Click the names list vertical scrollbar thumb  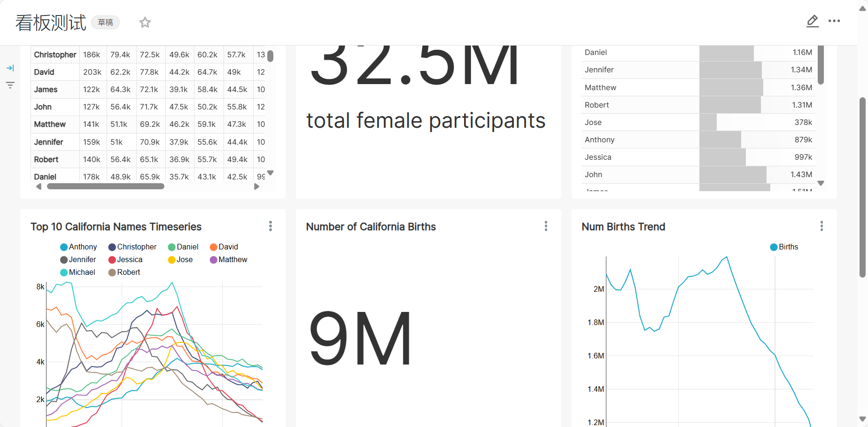[x=821, y=65]
